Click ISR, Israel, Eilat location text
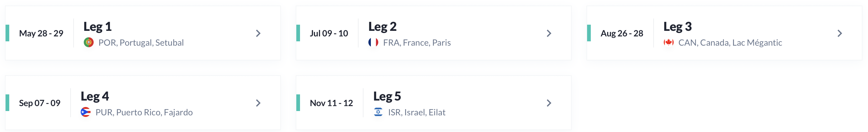The width and height of the screenshot is (868, 132). 417,113
